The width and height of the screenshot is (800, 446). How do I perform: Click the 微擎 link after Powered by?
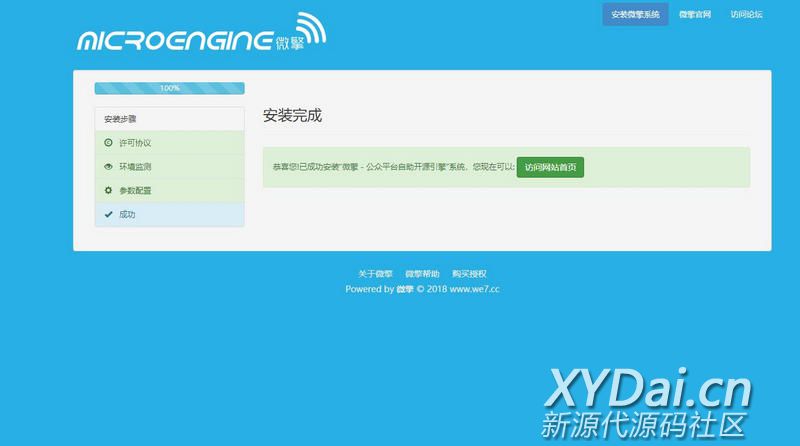(405, 289)
